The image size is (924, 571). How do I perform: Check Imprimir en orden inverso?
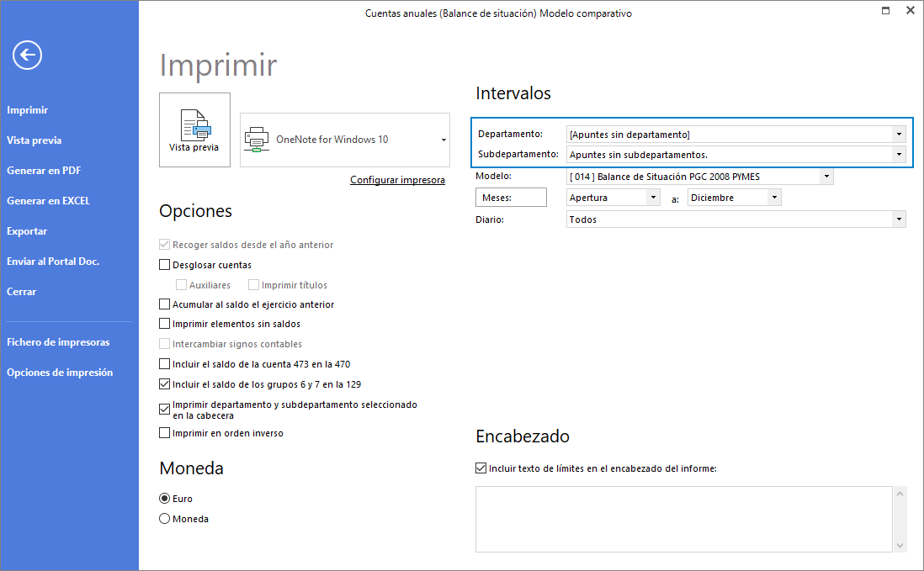tap(164, 433)
